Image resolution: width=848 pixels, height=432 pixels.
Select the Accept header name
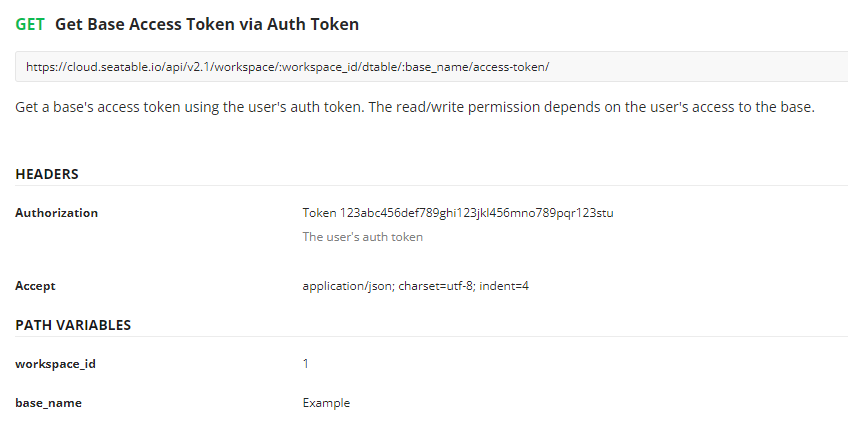coord(35,286)
